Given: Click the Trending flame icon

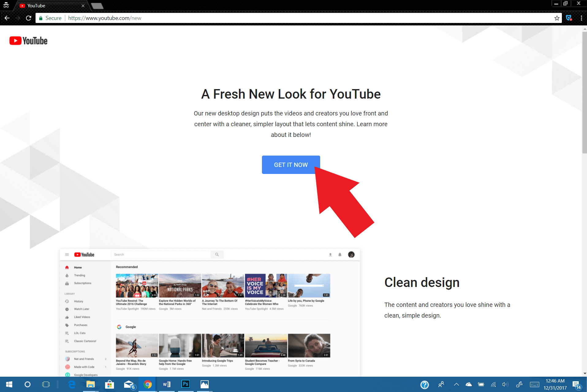Looking at the screenshot, I should click(x=67, y=275).
